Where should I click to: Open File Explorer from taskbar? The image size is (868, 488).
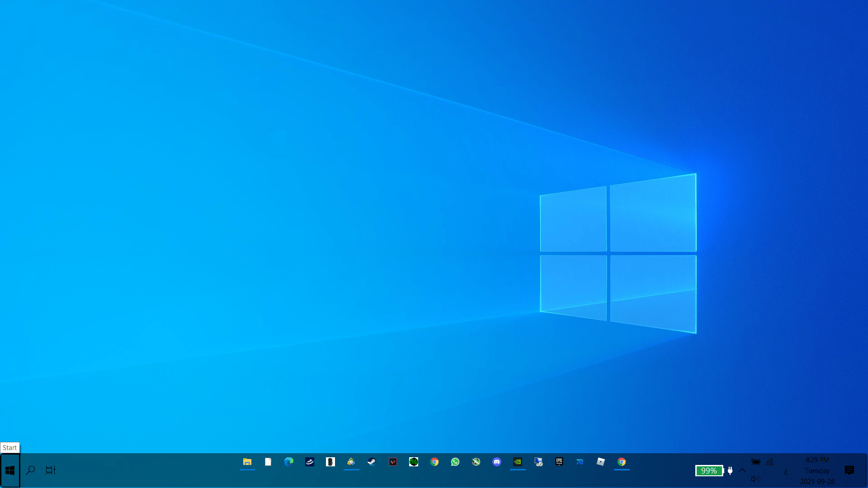247,462
